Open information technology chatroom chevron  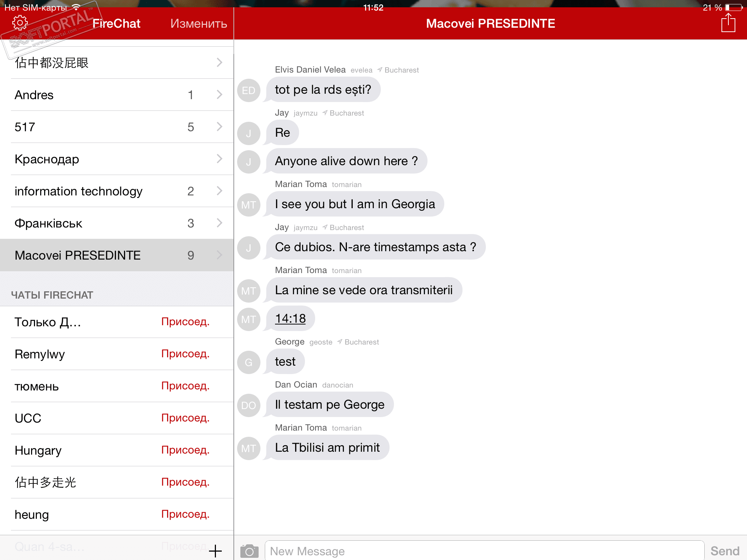(x=219, y=191)
